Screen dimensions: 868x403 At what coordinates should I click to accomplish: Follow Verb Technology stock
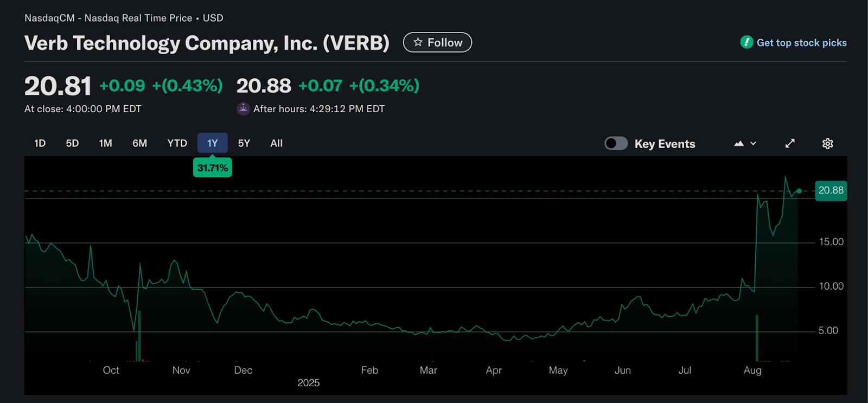coord(437,42)
